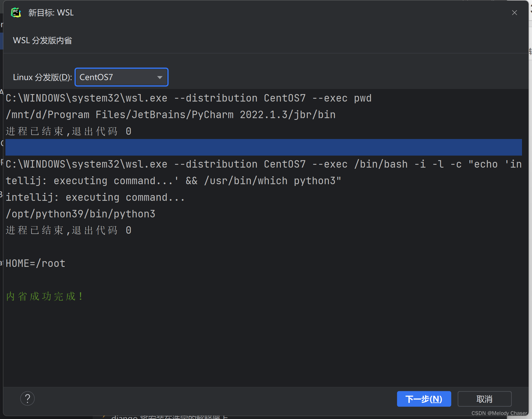The height and width of the screenshot is (419, 532).
Task: Close the 新目标: WSL dialog
Action: click(514, 13)
